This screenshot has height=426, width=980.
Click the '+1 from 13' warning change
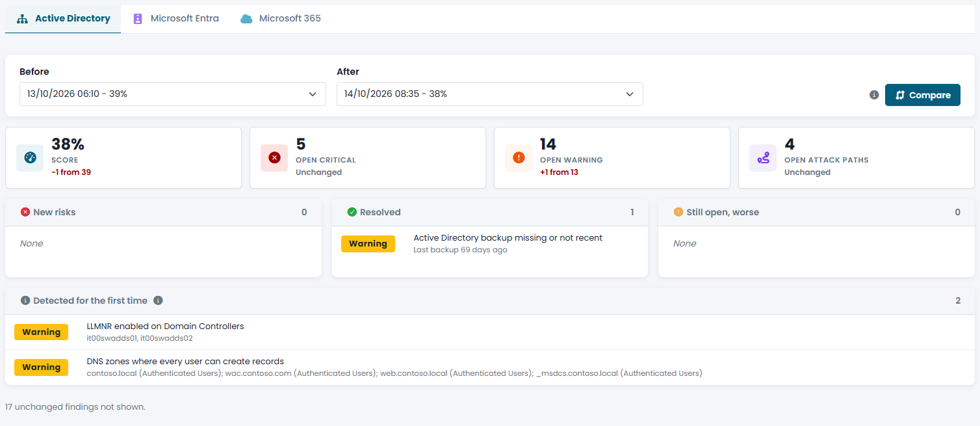tap(560, 172)
